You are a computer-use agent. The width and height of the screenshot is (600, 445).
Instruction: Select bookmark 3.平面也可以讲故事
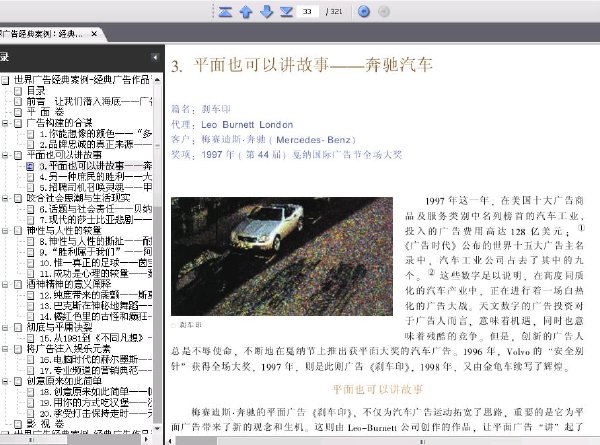pyautogui.click(x=96, y=166)
